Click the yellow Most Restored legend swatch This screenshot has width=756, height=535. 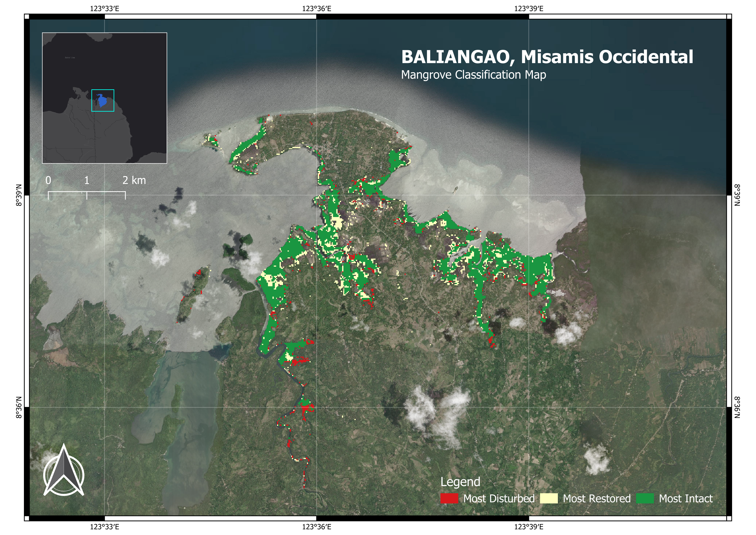549,498
